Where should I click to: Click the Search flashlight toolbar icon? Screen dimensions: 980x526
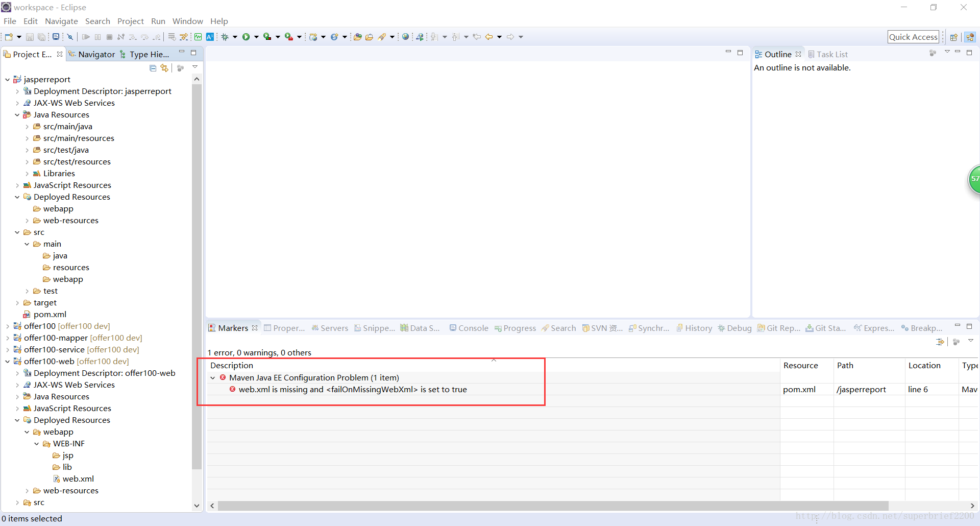[x=382, y=37]
